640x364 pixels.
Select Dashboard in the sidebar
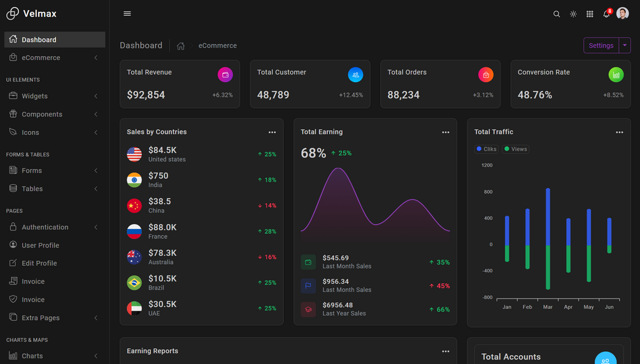[55, 39]
